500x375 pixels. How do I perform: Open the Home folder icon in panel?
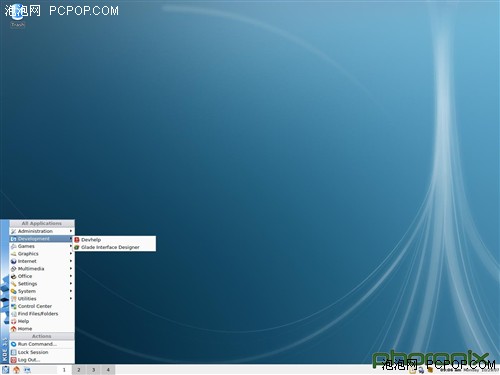[x=16, y=370]
